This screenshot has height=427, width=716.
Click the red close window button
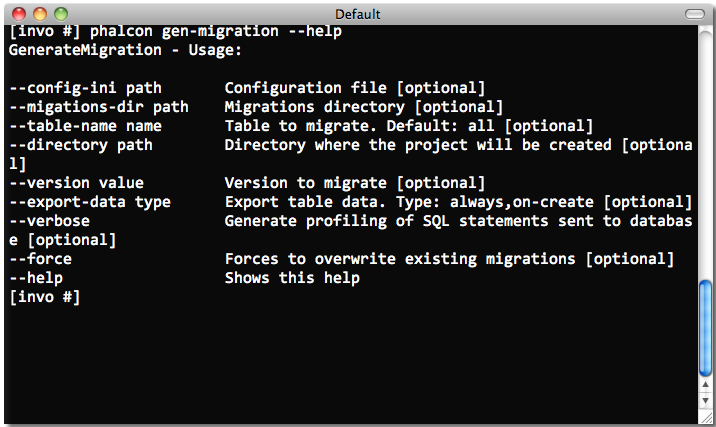point(19,14)
